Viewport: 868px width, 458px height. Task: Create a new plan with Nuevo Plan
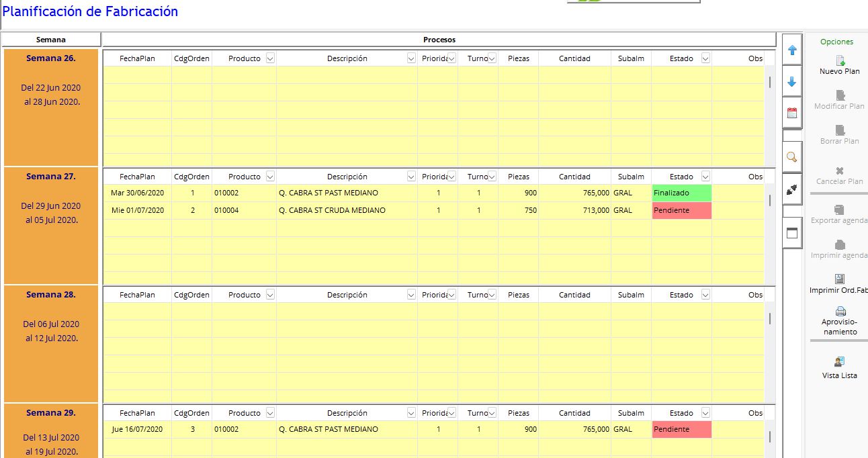[839, 64]
